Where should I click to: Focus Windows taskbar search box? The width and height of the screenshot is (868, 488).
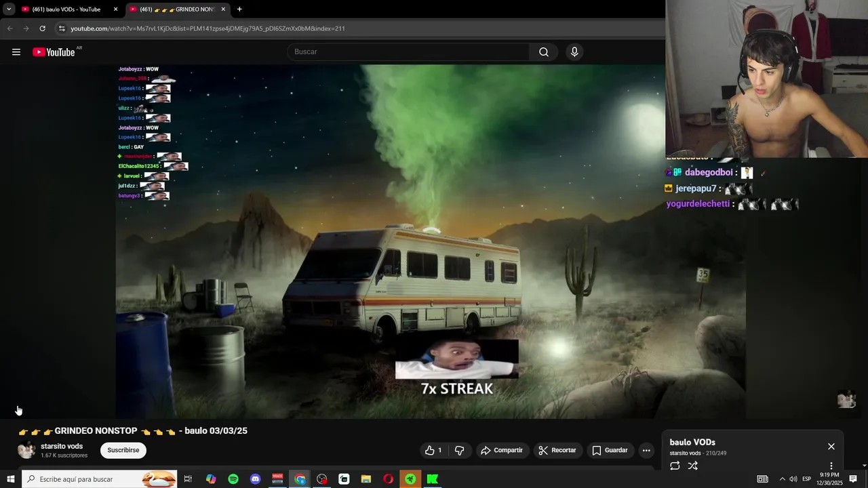99,479
